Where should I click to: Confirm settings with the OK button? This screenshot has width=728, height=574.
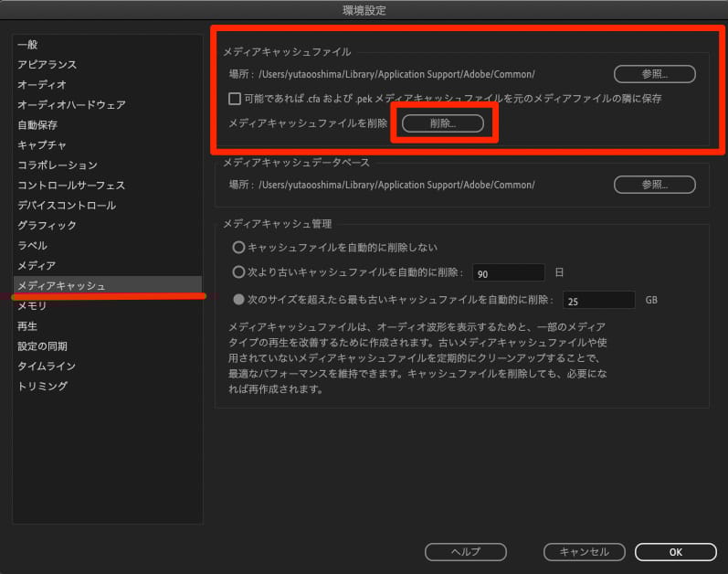point(676,552)
